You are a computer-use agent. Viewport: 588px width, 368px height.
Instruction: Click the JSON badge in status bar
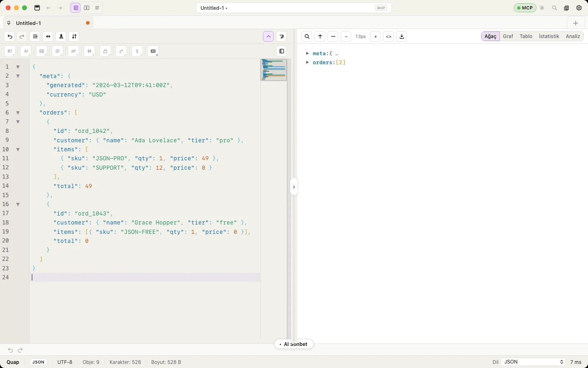pos(38,362)
